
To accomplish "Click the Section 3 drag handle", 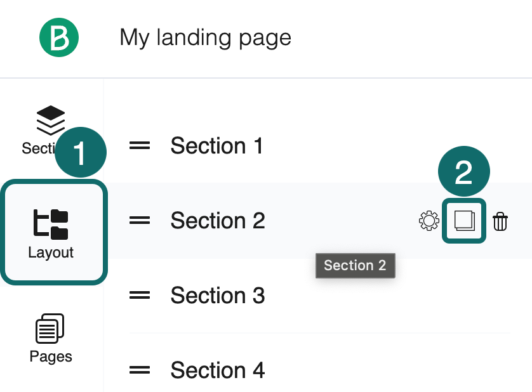I will pyautogui.click(x=140, y=296).
